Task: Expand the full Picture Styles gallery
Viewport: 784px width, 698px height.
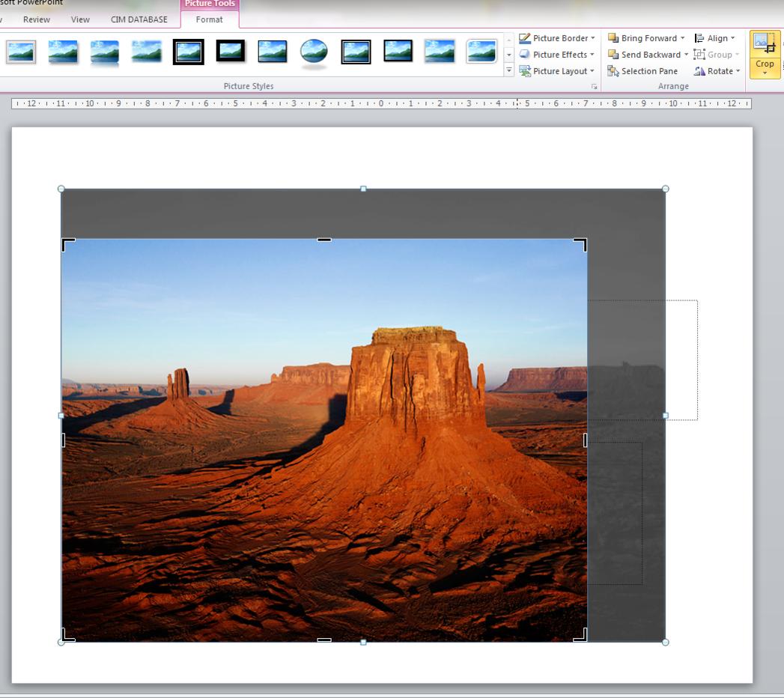Action: [x=509, y=70]
